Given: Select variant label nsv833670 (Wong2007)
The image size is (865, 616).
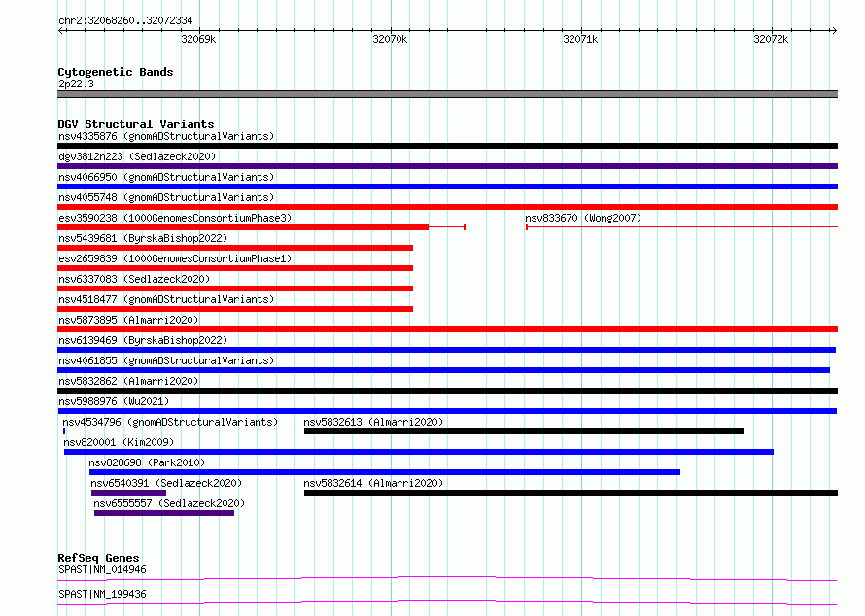Looking at the screenshot, I should click(583, 218).
